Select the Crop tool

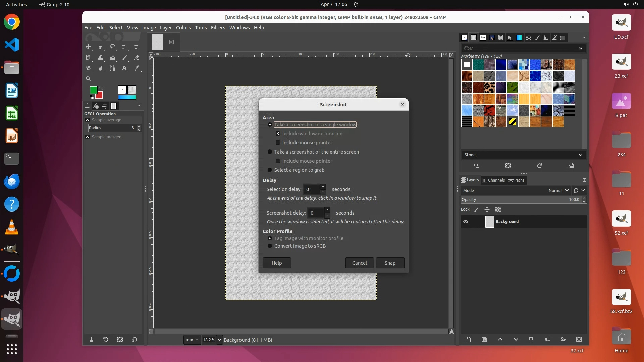[136, 47]
